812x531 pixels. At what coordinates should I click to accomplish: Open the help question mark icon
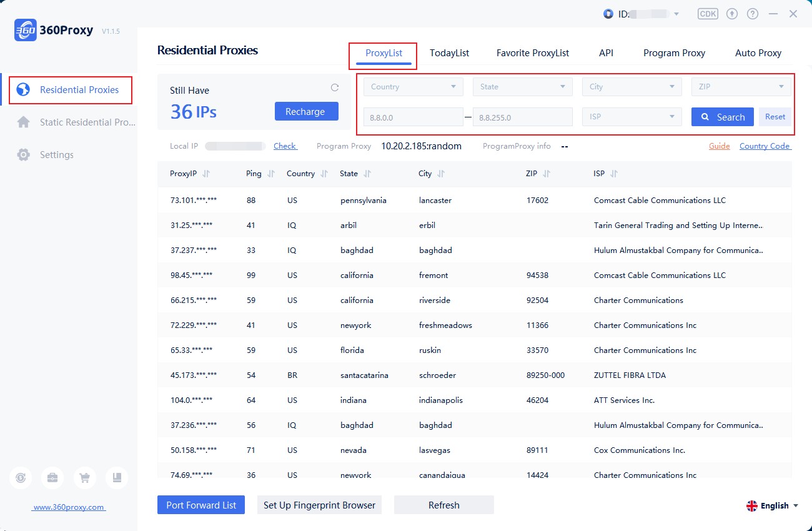(x=753, y=14)
